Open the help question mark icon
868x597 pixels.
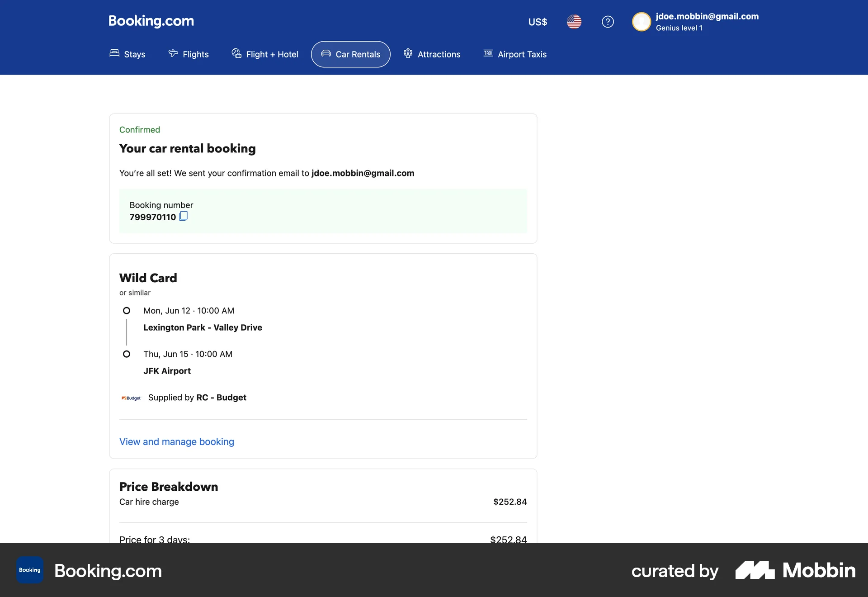coord(608,22)
